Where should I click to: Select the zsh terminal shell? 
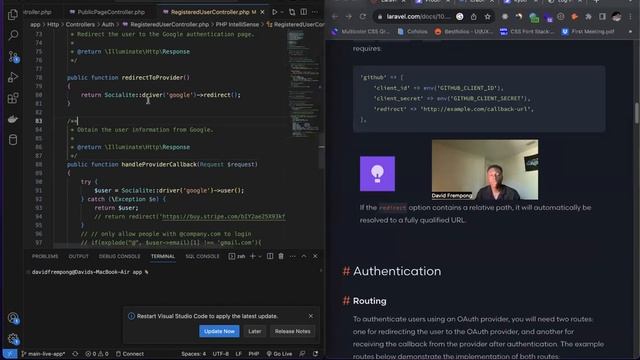[237, 256]
